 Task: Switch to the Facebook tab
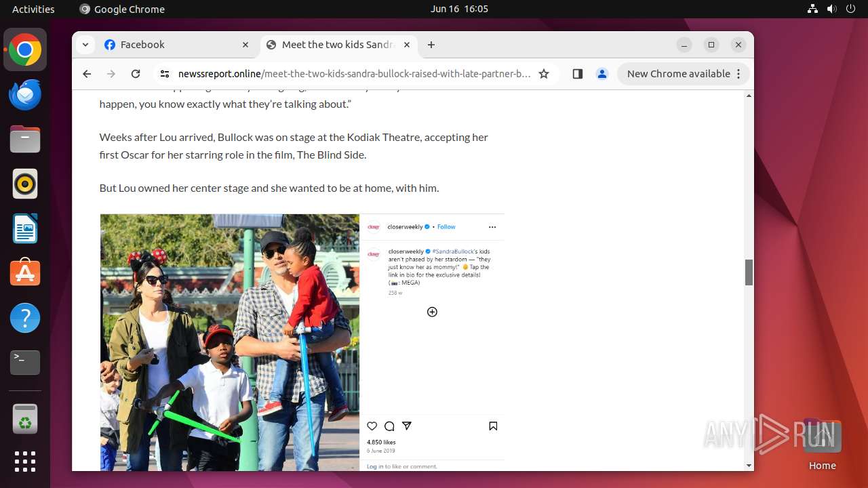pos(176,45)
